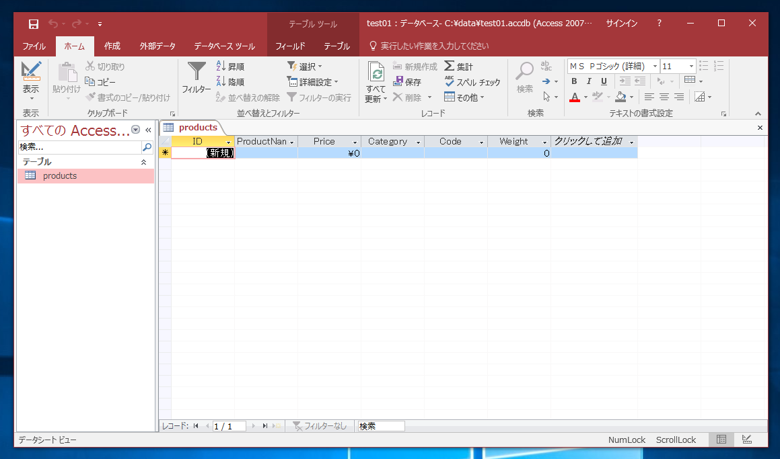Click the background fill color bucket

pos(620,97)
